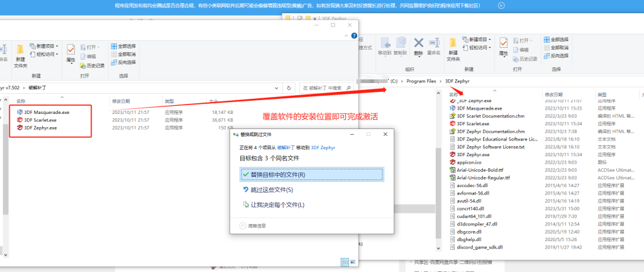The image size is (644, 272).
Task: Click 全部取消 in 破解补丁 window ribbon
Action: coord(123,54)
